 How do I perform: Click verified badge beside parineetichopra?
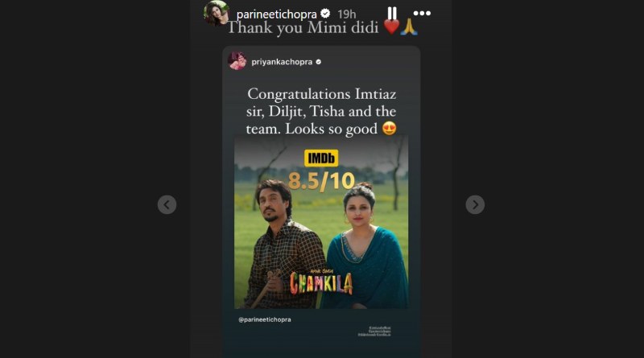325,14
